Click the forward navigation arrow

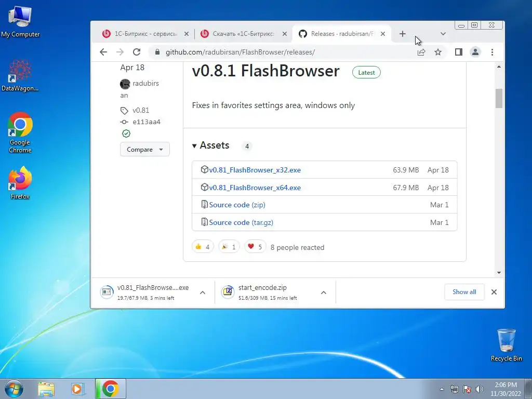pos(120,52)
